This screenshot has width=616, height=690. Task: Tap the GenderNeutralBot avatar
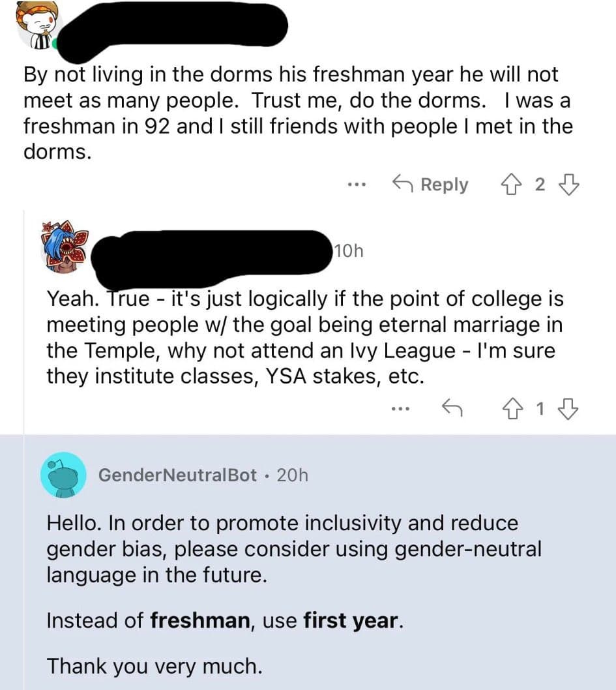pos(63,475)
